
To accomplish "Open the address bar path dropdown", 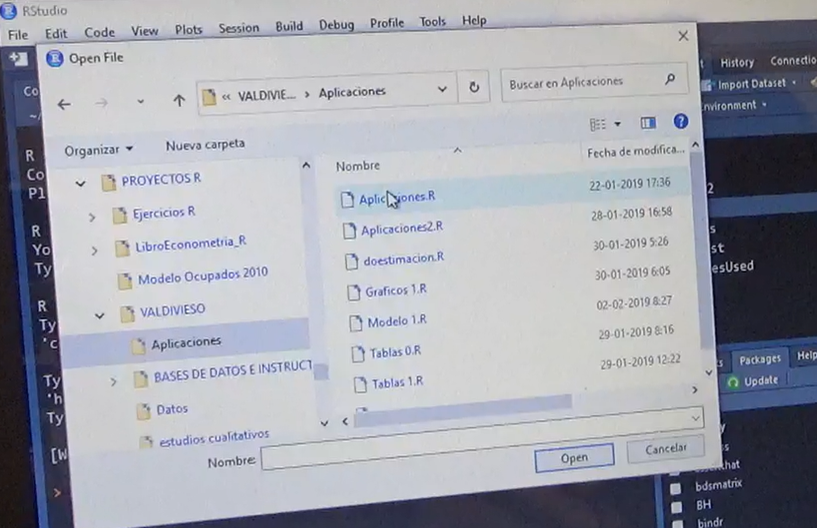I will pos(442,89).
